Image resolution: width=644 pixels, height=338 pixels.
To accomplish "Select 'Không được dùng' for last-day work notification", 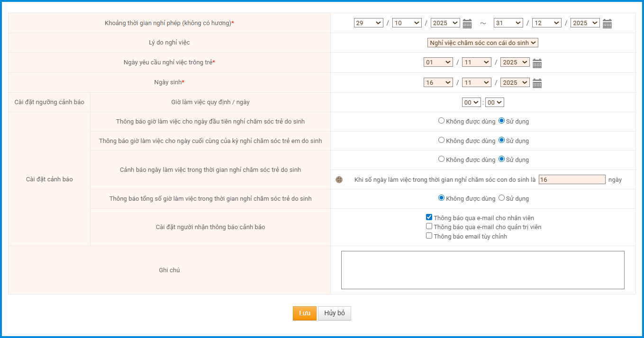I will click(x=441, y=140).
